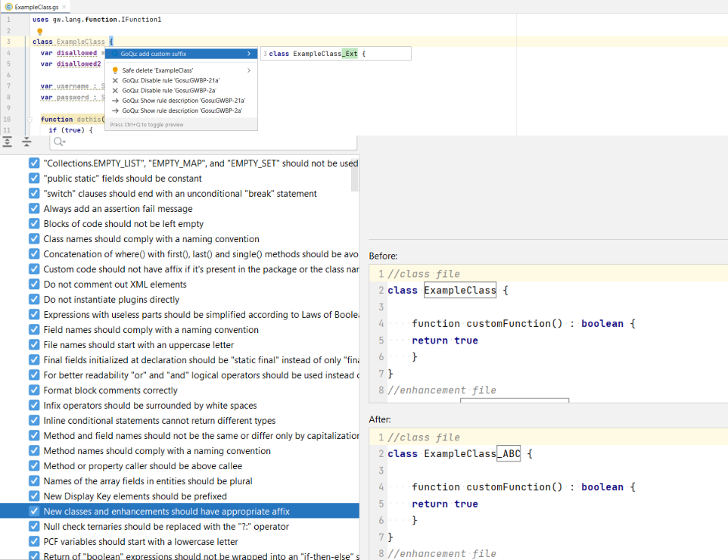The image size is (728, 560).
Task: Click the X icon for Disable rule 'Gosu:GWBP-21a'
Action: pyautogui.click(x=115, y=80)
